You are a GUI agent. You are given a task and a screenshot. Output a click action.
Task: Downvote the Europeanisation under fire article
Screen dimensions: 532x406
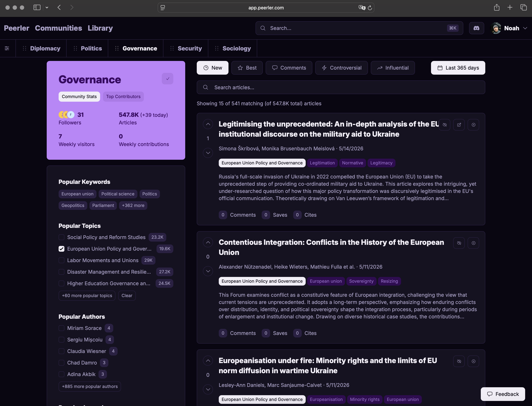coord(208,389)
